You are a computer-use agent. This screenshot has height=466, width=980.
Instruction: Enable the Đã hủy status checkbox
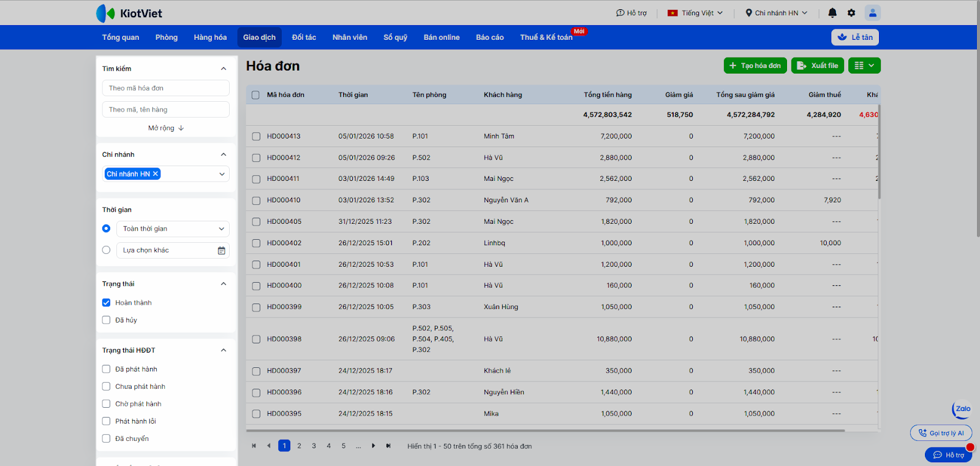pos(107,320)
